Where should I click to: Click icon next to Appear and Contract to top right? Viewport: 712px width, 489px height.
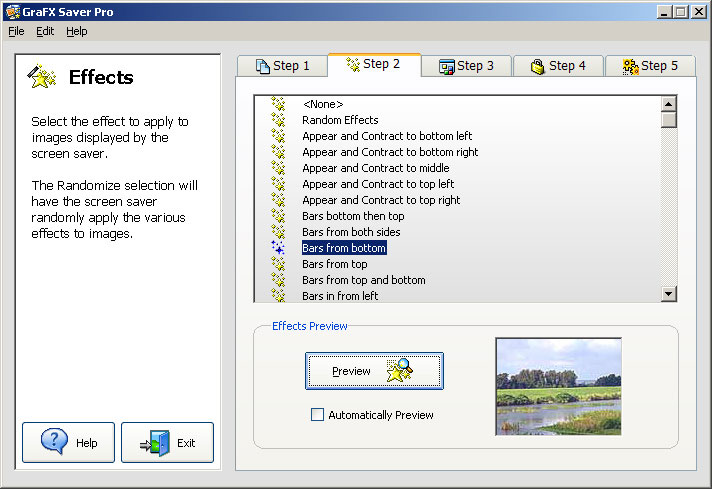[278, 200]
